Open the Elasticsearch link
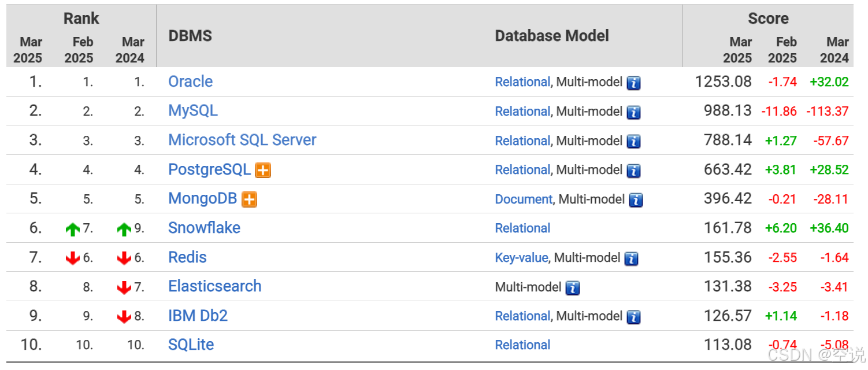 point(214,286)
